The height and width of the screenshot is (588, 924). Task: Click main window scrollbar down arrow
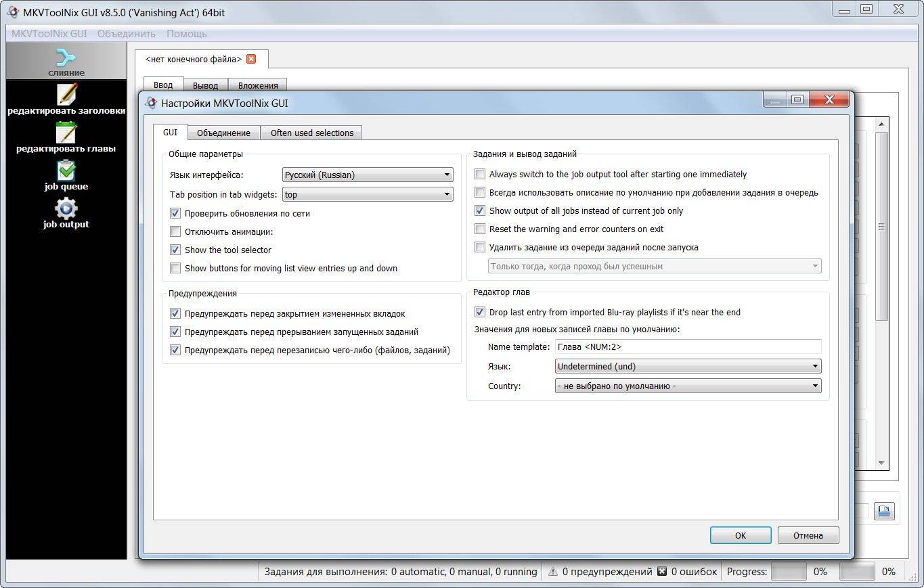[881, 463]
